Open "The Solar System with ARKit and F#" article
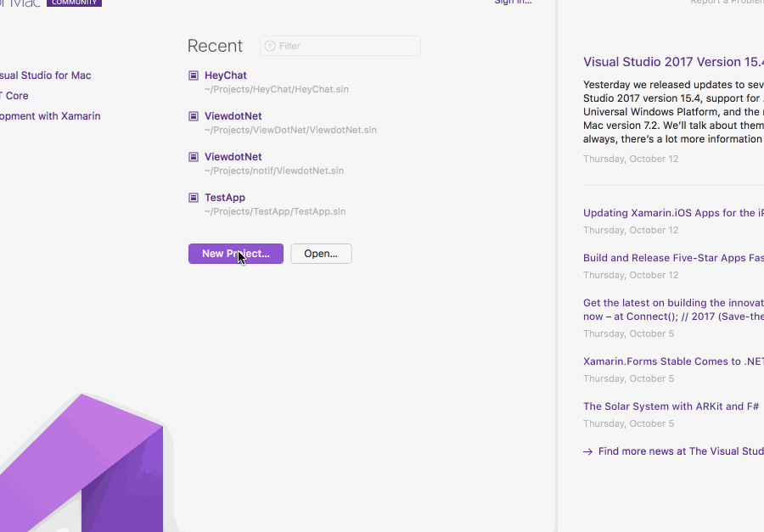Image resolution: width=764 pixels, height=532 pixels. pyautogui.click(x=671, y=406)
